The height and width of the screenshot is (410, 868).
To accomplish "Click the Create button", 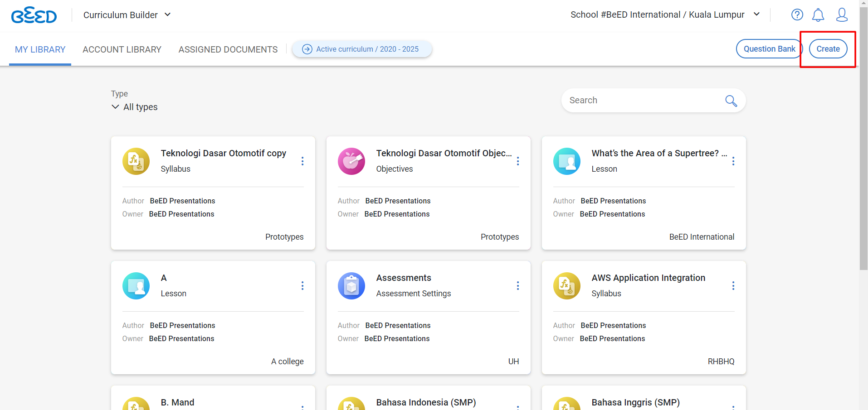I will pyautogui.click(x=828, y=49).
